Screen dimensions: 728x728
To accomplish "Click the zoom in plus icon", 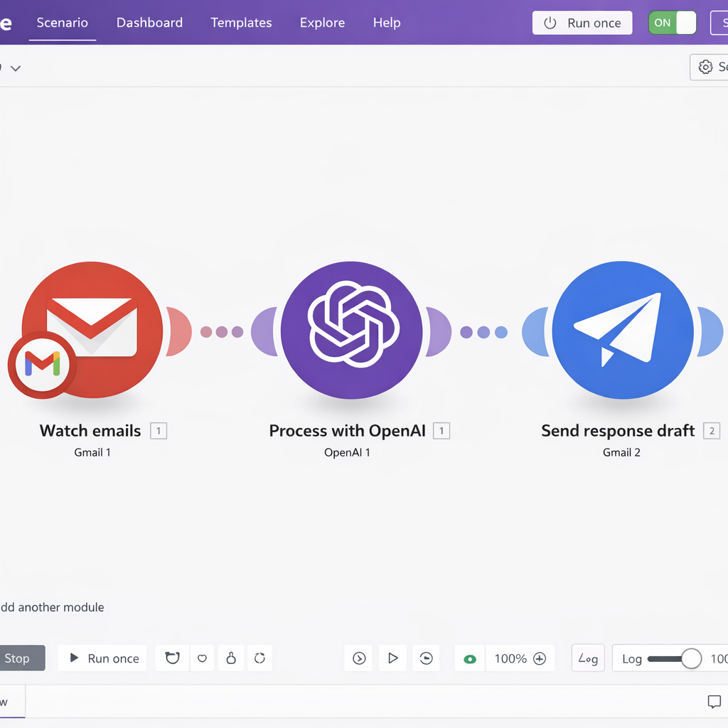I will point(540,658).
